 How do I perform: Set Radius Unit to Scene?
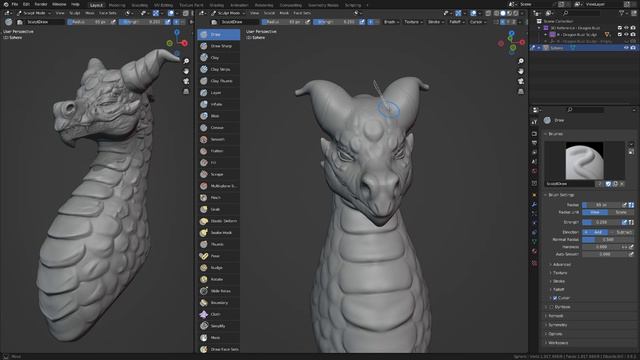(x=621, y=212)
